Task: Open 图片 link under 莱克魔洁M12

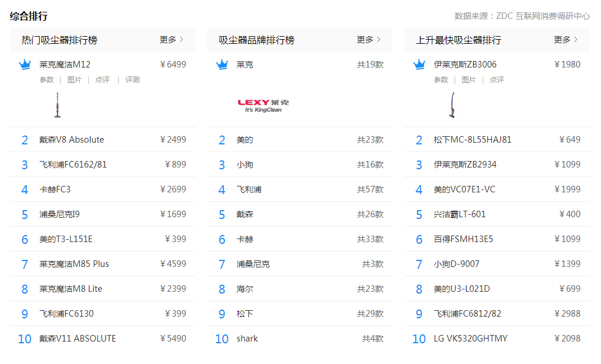Action: [75, 80]
